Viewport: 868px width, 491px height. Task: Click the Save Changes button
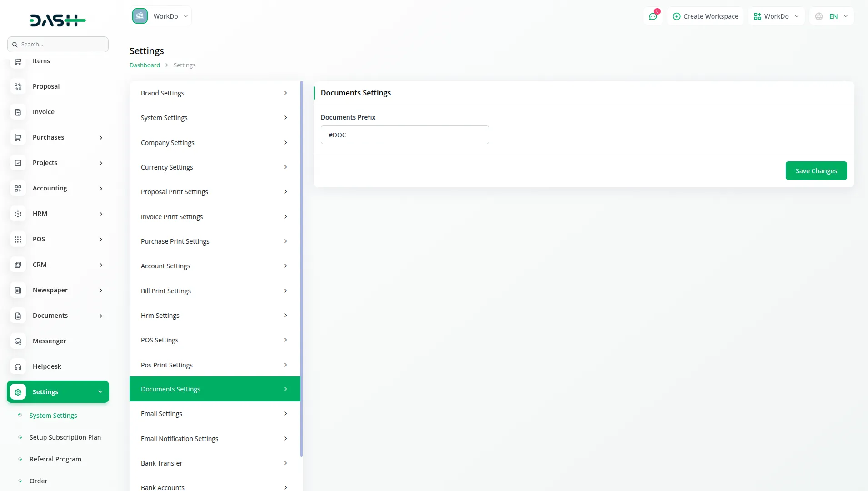click(816, 170)
